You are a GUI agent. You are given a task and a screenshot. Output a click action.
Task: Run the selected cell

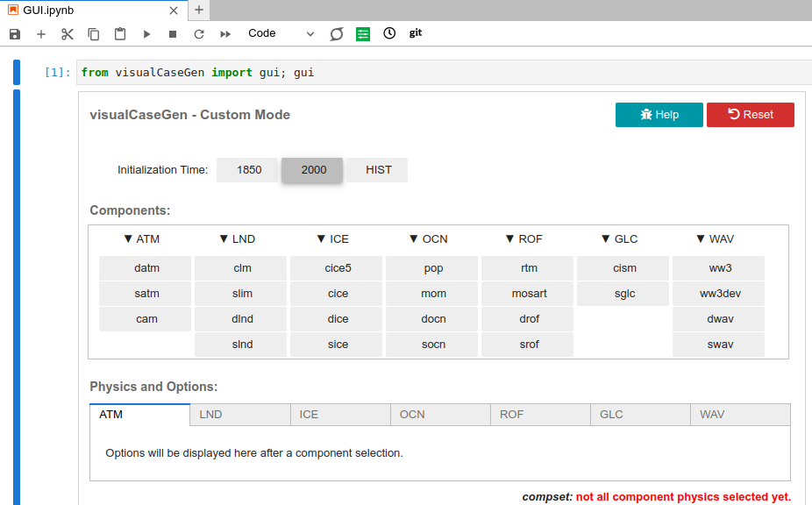click(146, 34)
